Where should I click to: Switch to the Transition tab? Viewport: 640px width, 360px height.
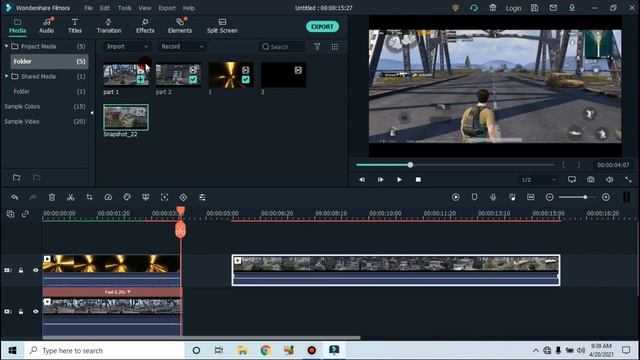(109, 26)
